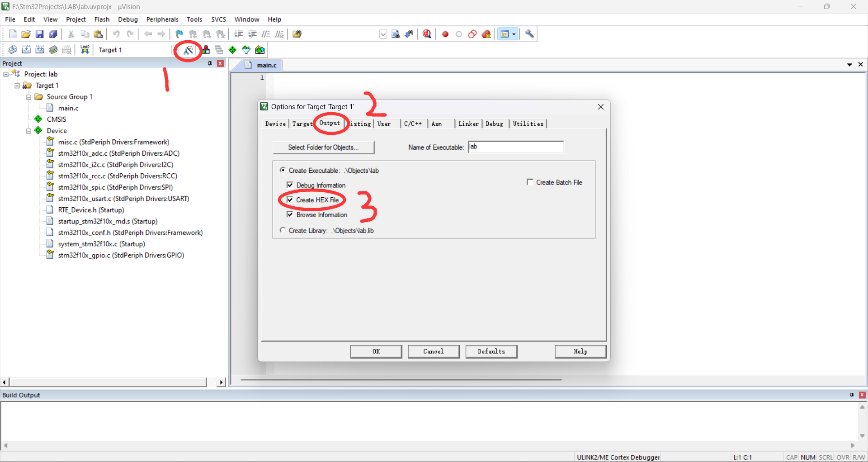Open the Project menu
Viewport: 868px width, 462px height.
[75, 19]
